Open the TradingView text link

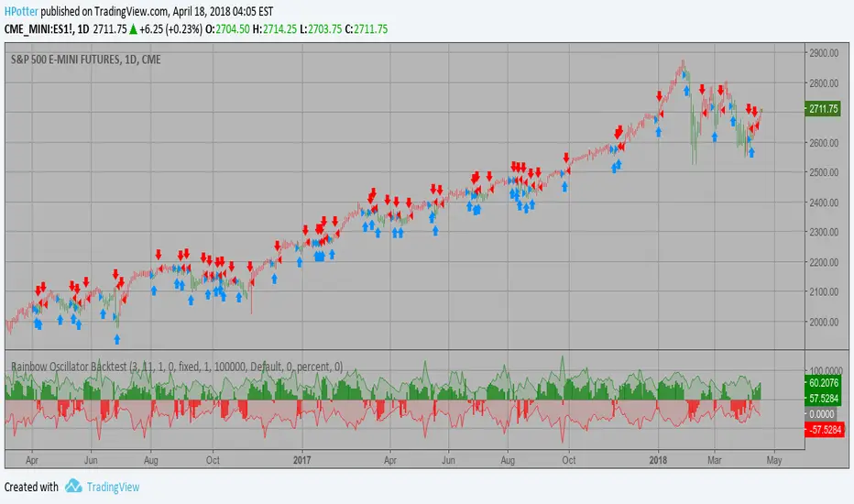114,488
